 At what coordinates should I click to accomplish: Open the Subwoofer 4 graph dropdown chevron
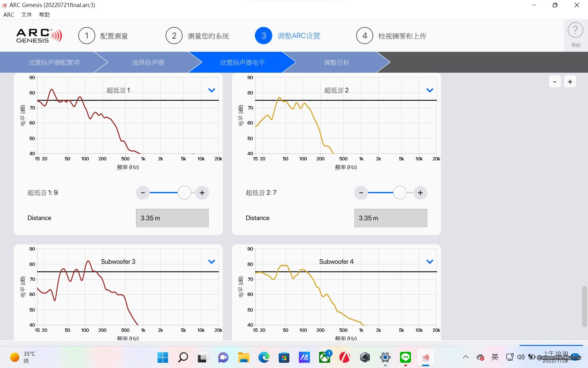[430, 262]
